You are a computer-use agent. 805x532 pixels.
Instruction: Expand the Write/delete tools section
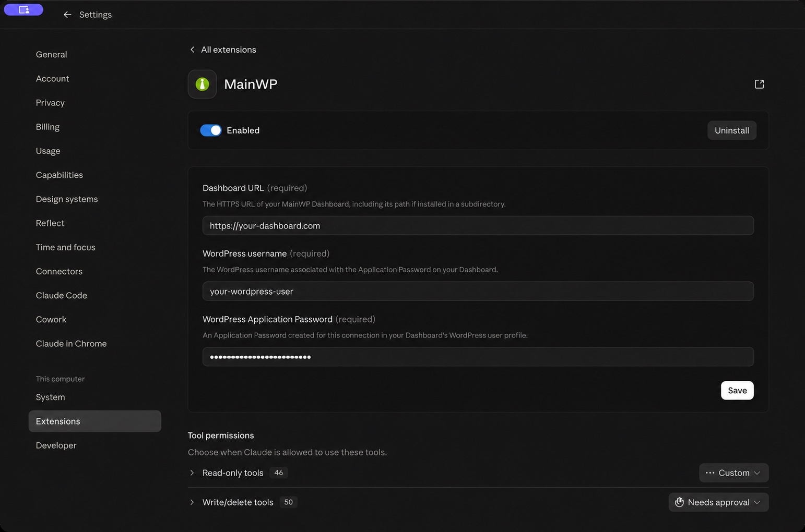pyautogui.click(x=192, y=502)
